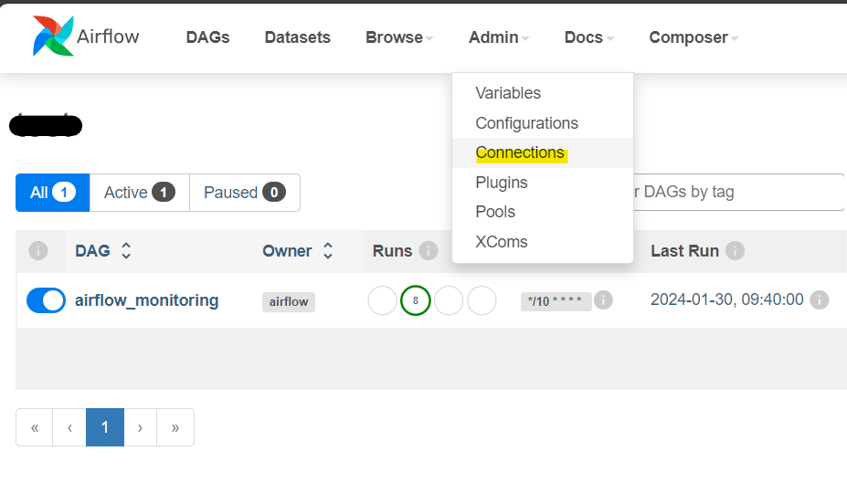The height and width of the screenshot is (504, 847).
Task: Sort by DAG column arrows
Action: 126,251
